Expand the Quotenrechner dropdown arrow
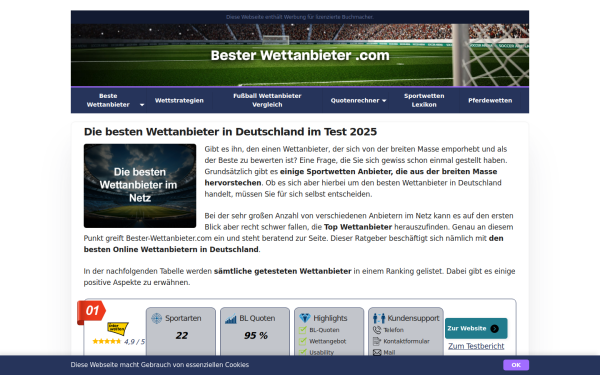The image size is (600, 375). pos(384,101)
